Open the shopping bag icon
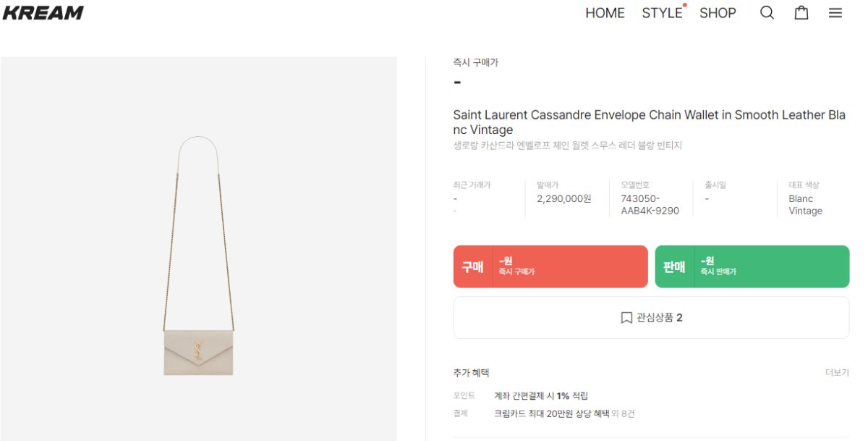Image resolution: width=868 pixels, height=441 pixels. click(801, 13)
